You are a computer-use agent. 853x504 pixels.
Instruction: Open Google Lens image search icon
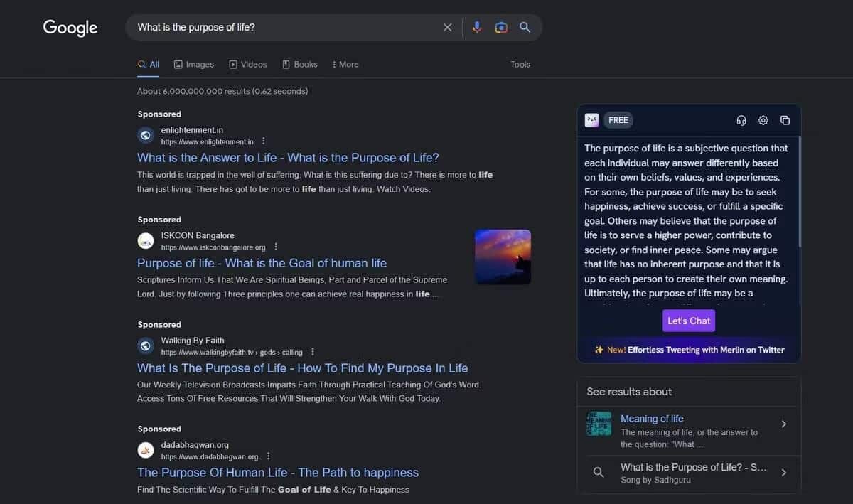[x=501, y=28]
